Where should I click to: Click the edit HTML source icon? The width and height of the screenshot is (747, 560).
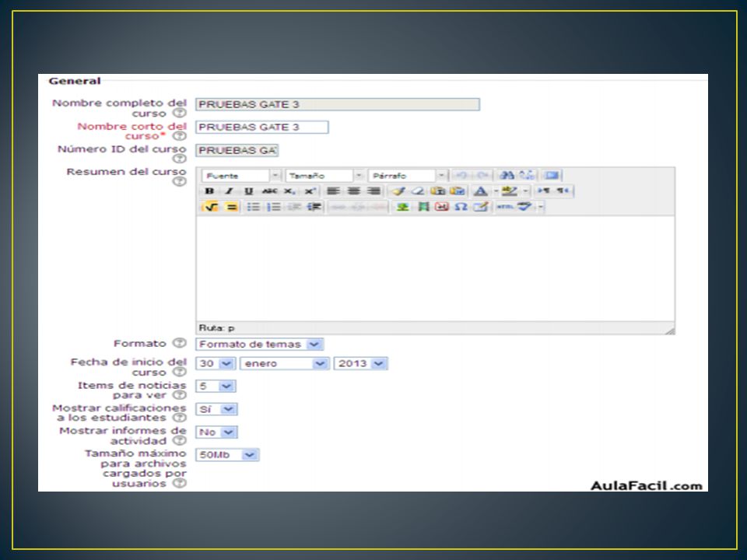pos(504,207)
